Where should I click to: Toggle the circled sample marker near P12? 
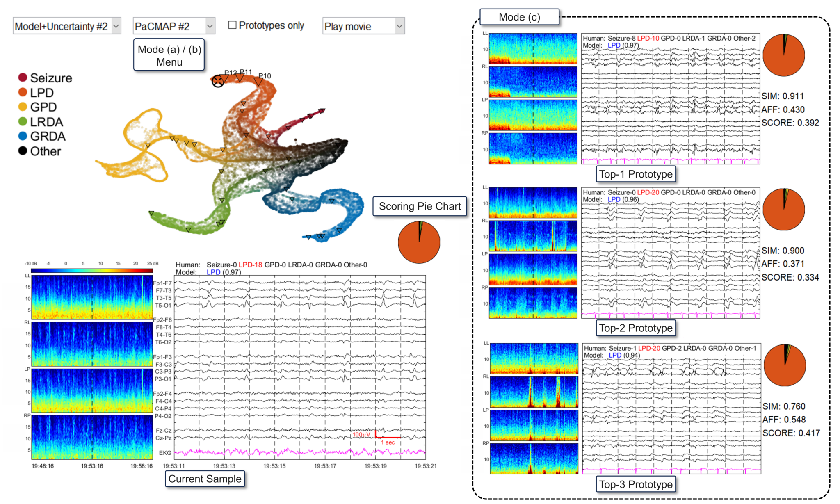(219, 81)
